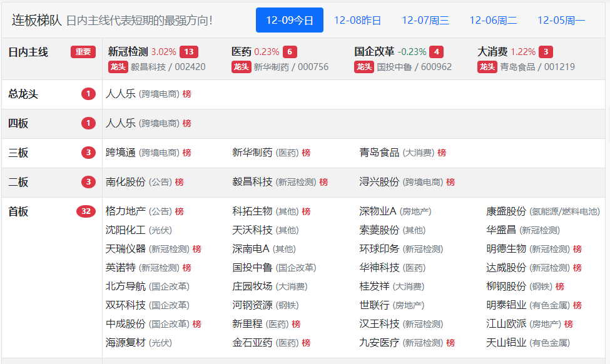Open stock 中成股份 (国企改革)
The height and width of the screenshot is (364, 610).
[x=125, y=323]
